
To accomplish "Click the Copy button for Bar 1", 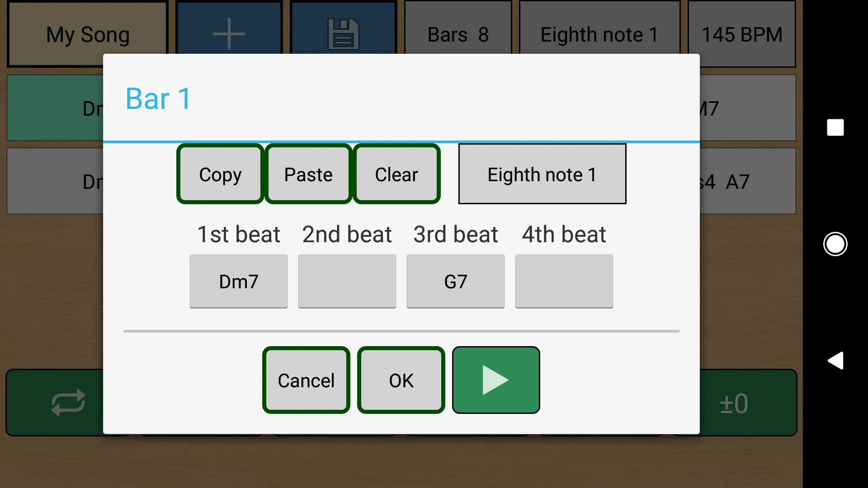I will 220,174.
